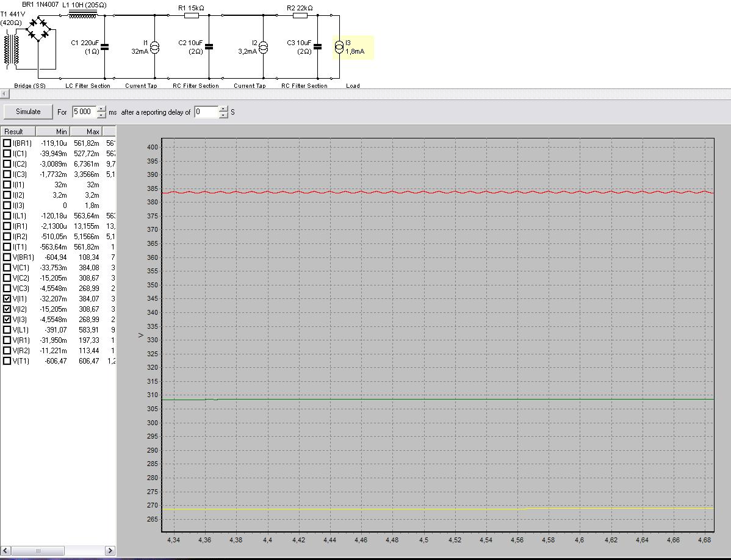Select the I3 1,8mA load current source

[339, 47]
